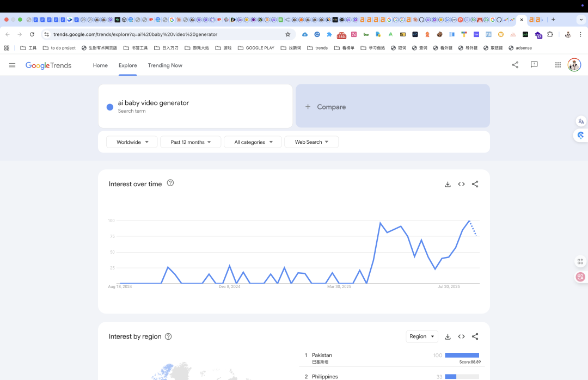Open the '导外链' bookmark
This screenshot has height=380, width=588.
468,48
